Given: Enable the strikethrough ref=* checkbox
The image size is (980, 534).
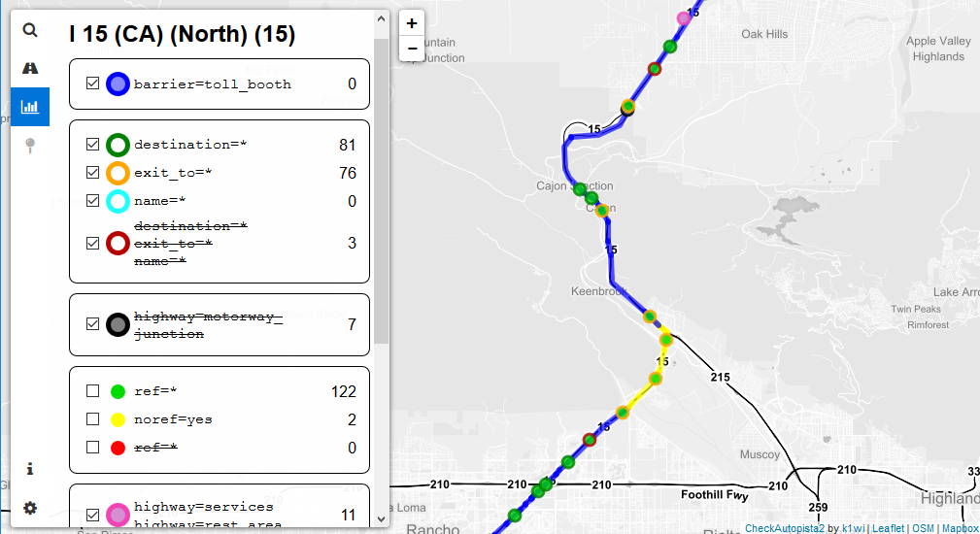Looking at the screenshot, I should pyautogui.click(x=92, y=448).
